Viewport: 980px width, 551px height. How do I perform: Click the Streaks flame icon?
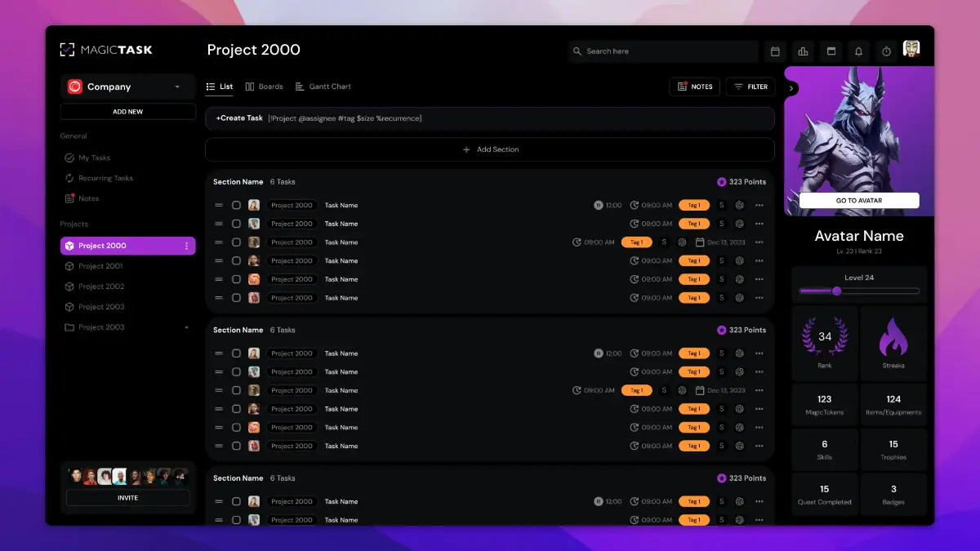(893, 338)
